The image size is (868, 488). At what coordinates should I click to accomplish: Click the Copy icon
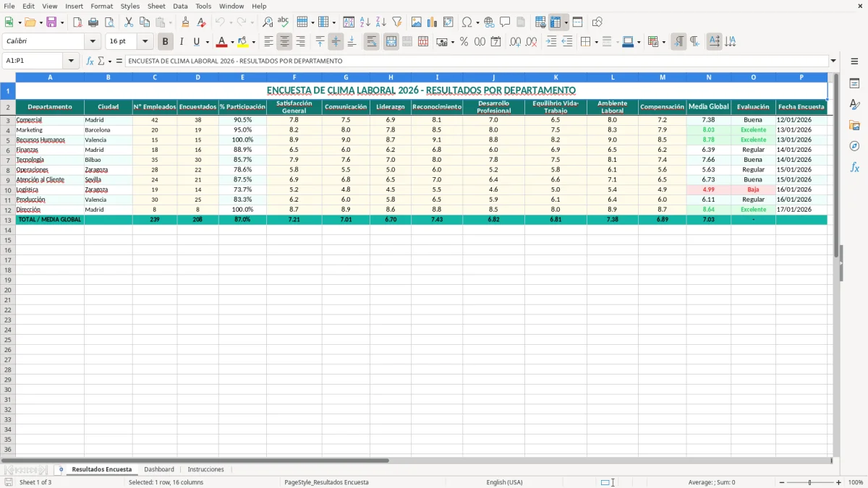(x=145, y=22)
